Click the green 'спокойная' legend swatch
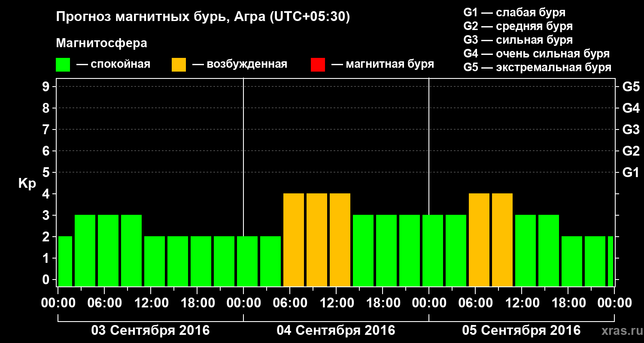The image size is (644, 343). pos(63,64)
